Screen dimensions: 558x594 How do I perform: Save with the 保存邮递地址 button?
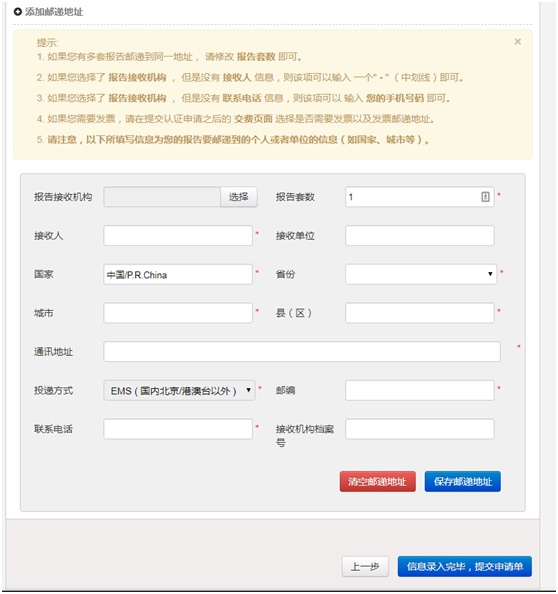pos(463,481)
